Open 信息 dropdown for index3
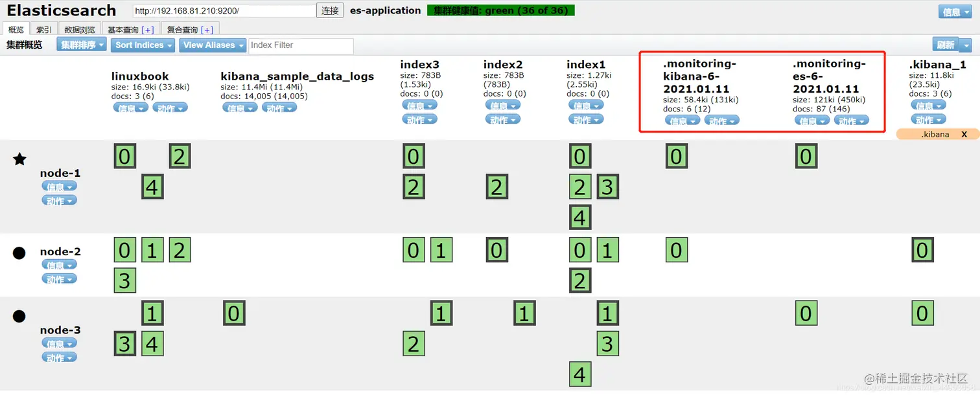 coord(420,105)
